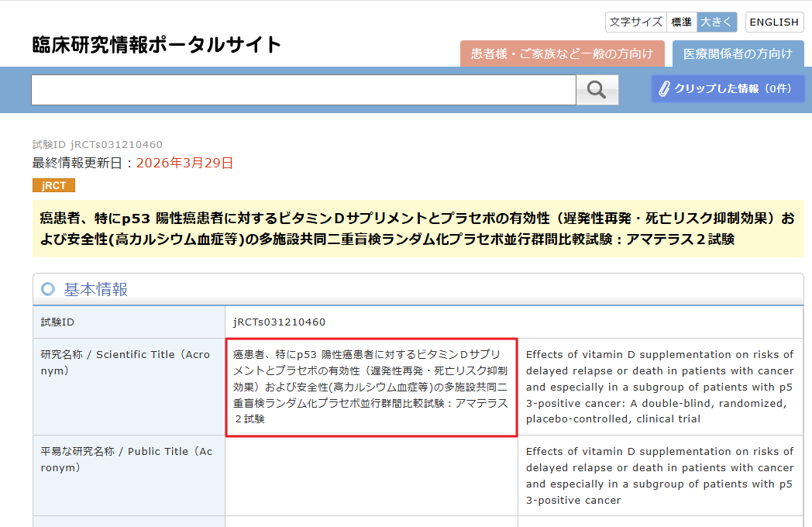Click the English Scientific Title description text
The image size is (812, 527).
659,387
